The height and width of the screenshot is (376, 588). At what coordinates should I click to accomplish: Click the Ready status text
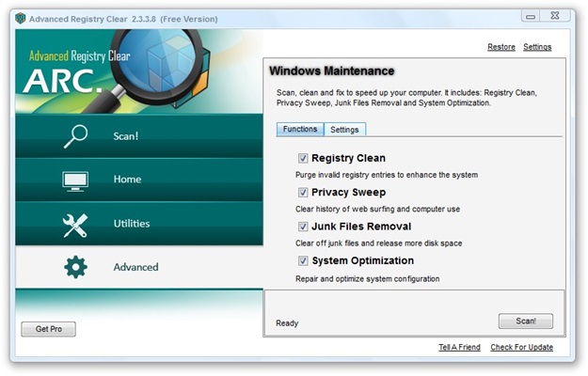(x=287, y=323)
